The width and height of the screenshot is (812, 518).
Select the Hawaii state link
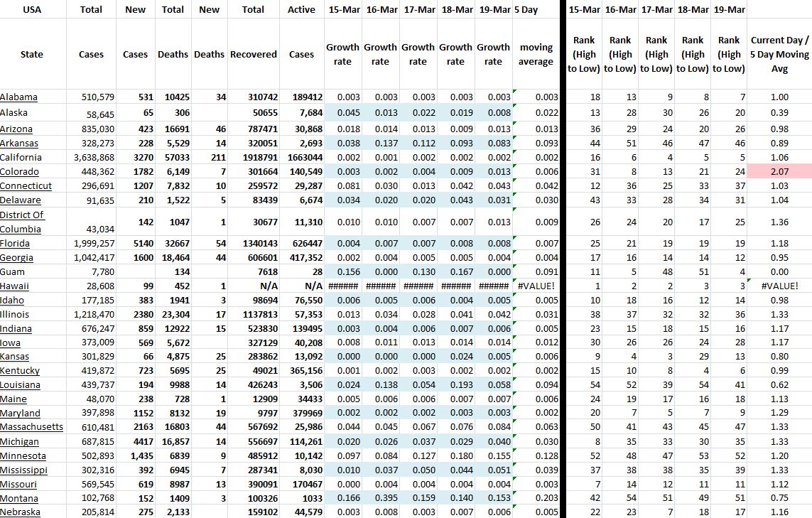[15, 286]
